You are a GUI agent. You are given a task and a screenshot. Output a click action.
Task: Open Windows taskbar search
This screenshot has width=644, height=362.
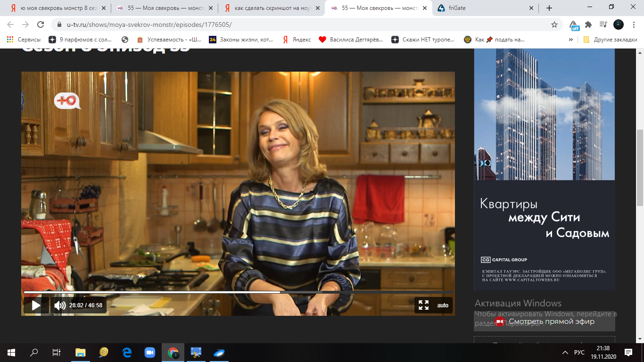[x=34, y=352]
